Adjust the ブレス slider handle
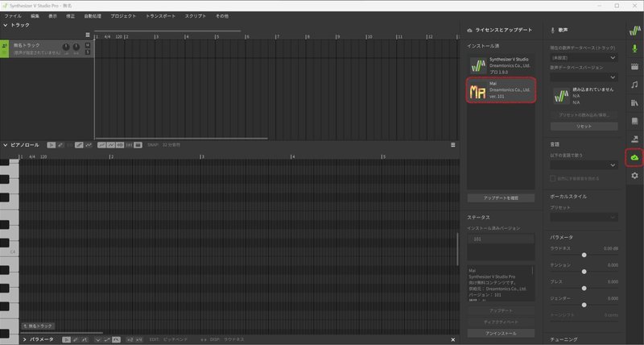Screen dimensions: 644x345 (x=584, y=289)
